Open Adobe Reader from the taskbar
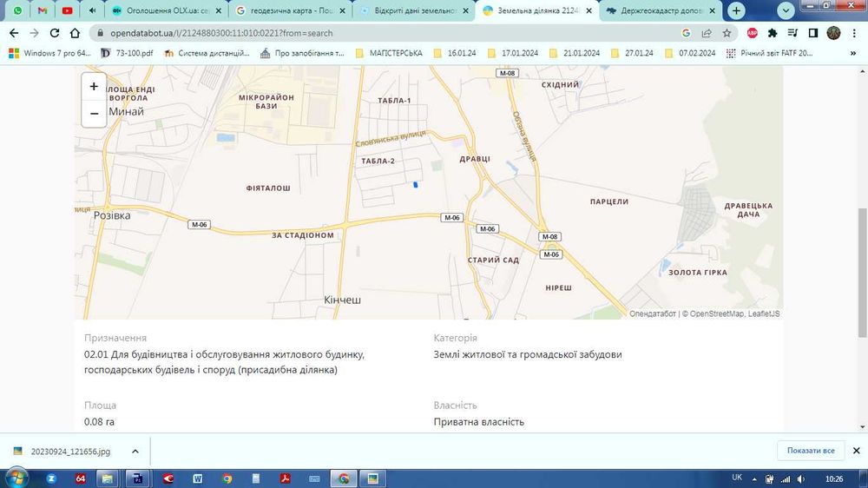The width and height of the screenshot is (868, 488). (285, 478)
